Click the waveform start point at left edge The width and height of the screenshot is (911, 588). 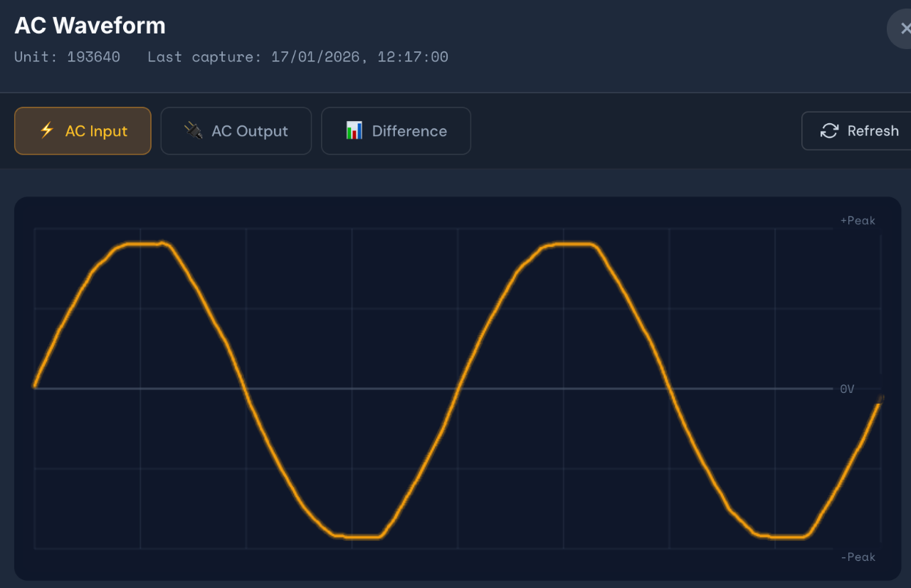(35, 386)
